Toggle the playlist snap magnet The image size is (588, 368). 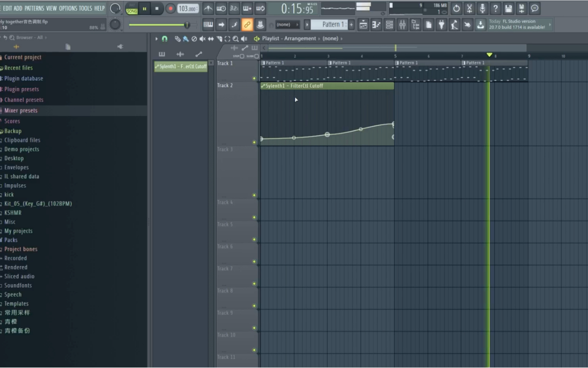point(164,39)
